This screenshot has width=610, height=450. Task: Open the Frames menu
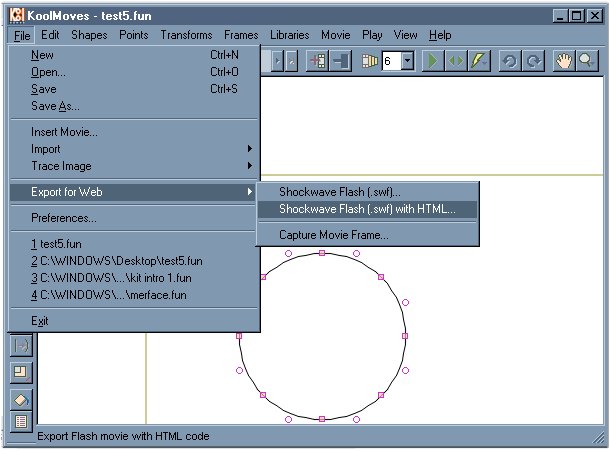point(241,35)
